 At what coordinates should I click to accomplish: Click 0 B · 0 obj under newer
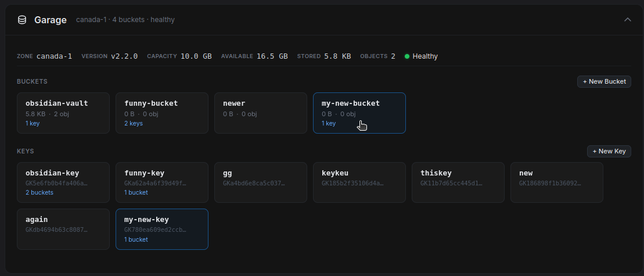(x=240, y=114)
